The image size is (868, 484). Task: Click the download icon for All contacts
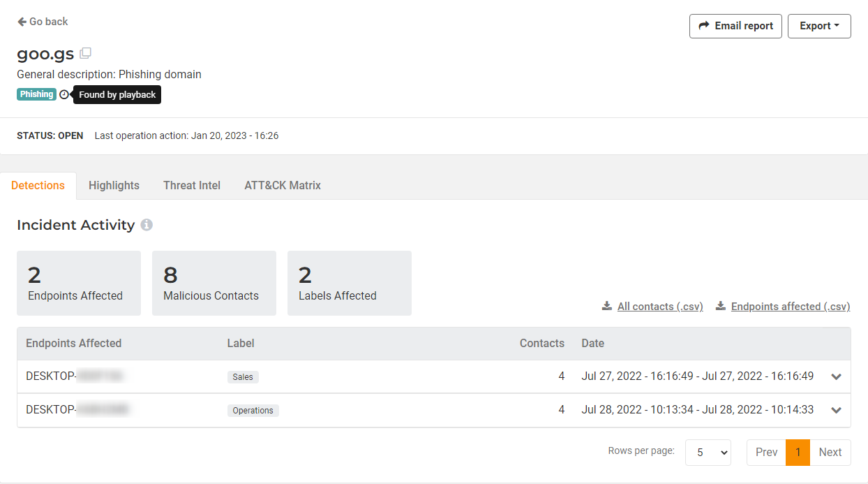coord(607,307)
